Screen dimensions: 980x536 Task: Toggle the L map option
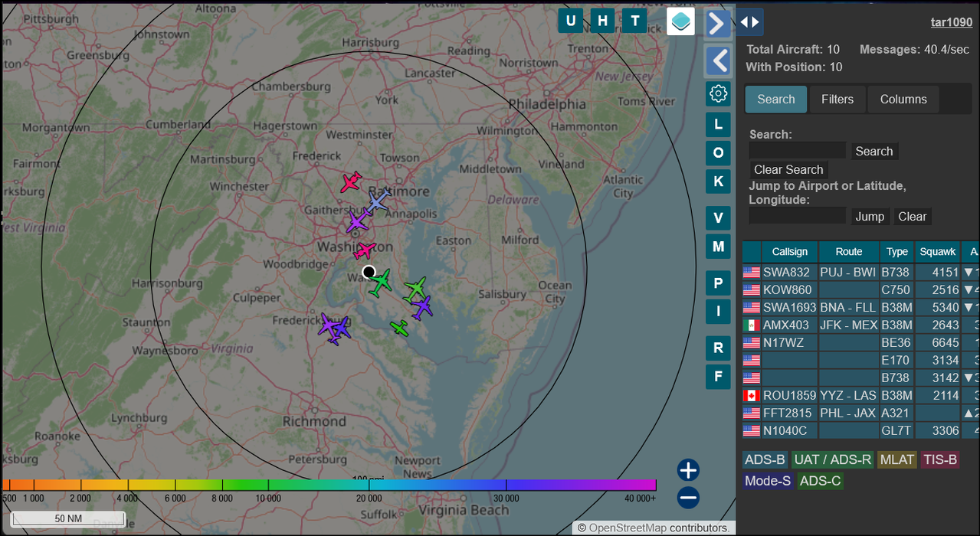point(718,123)
